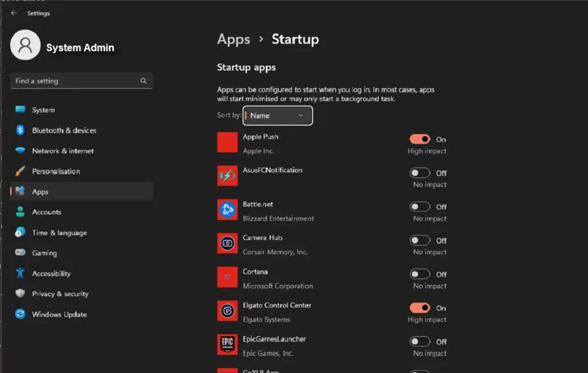Enable Battle.net startup toggle
The width and height of the screenshot is (588, 373).
420,207
